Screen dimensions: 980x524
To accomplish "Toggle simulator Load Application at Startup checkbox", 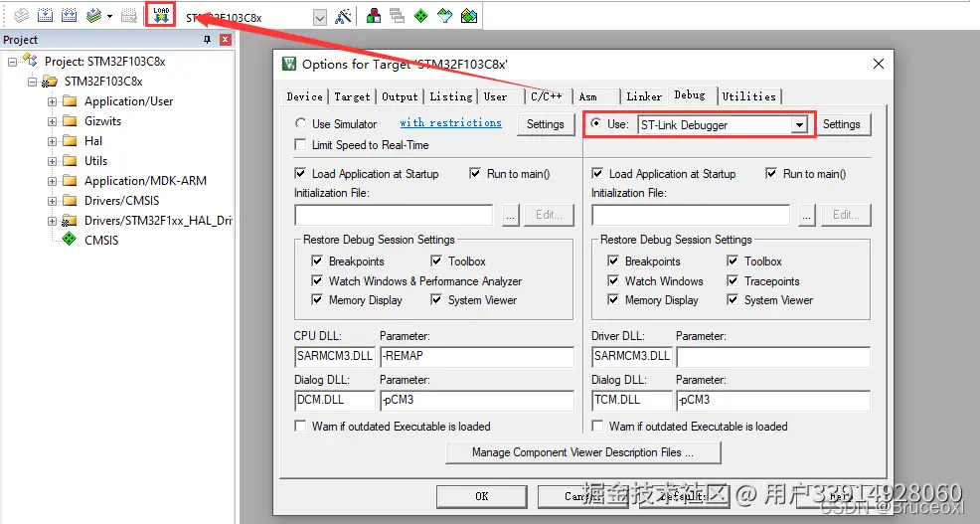I will [x=300, y=173].
